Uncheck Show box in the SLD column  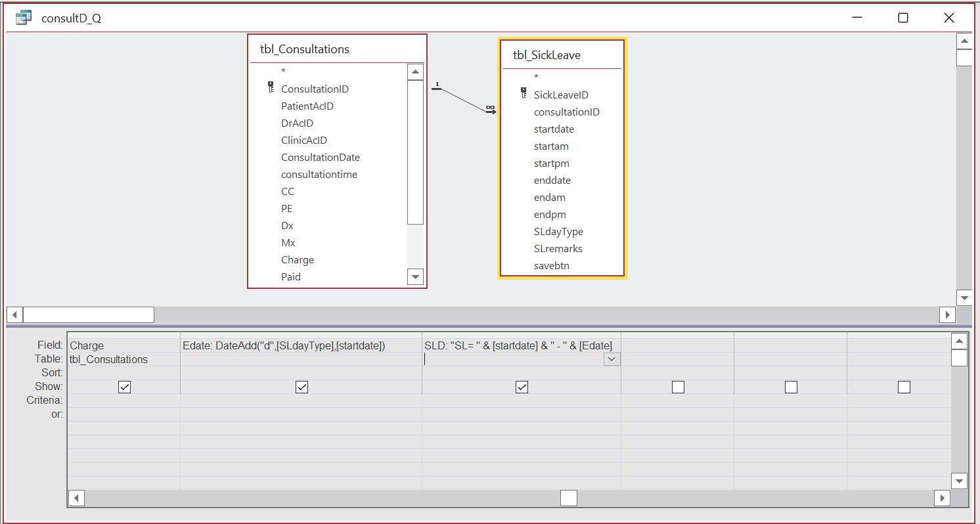(x=522, y=387)
